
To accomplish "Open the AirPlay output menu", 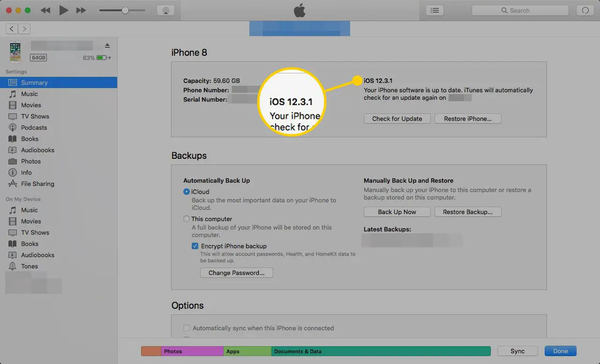I will (x=165, y=10).
